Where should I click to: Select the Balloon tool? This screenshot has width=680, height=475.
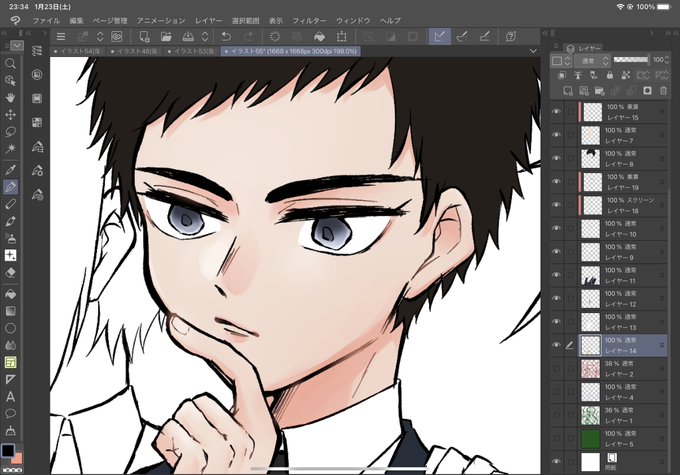tap(10, 413)
